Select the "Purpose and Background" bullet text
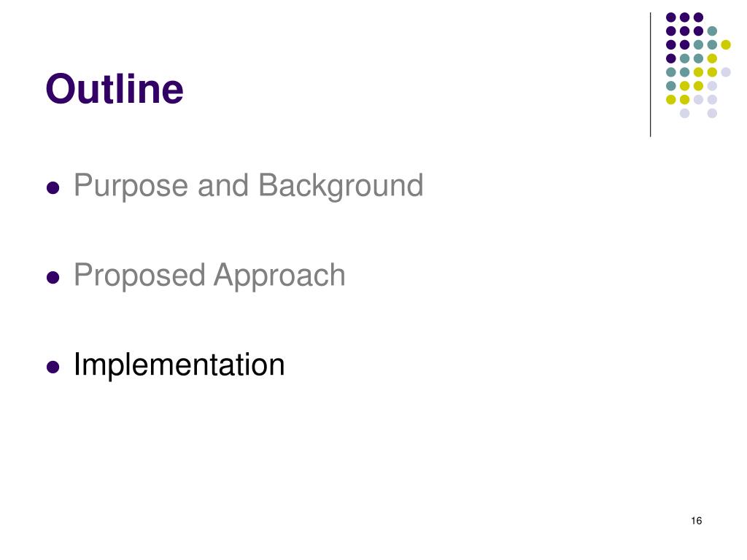Screen dimensions: 747x560 tap(248, 185)
